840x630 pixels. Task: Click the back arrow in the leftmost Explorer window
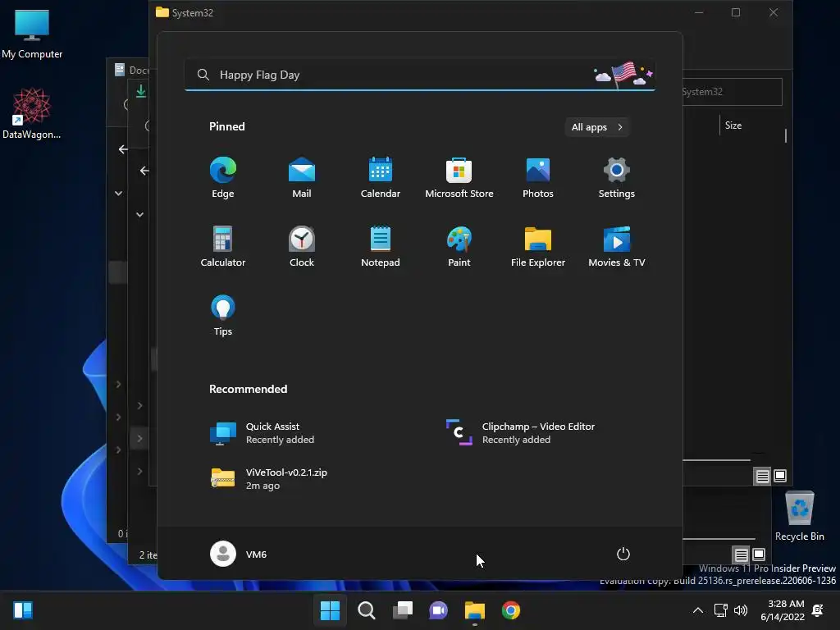pos(123,149)
